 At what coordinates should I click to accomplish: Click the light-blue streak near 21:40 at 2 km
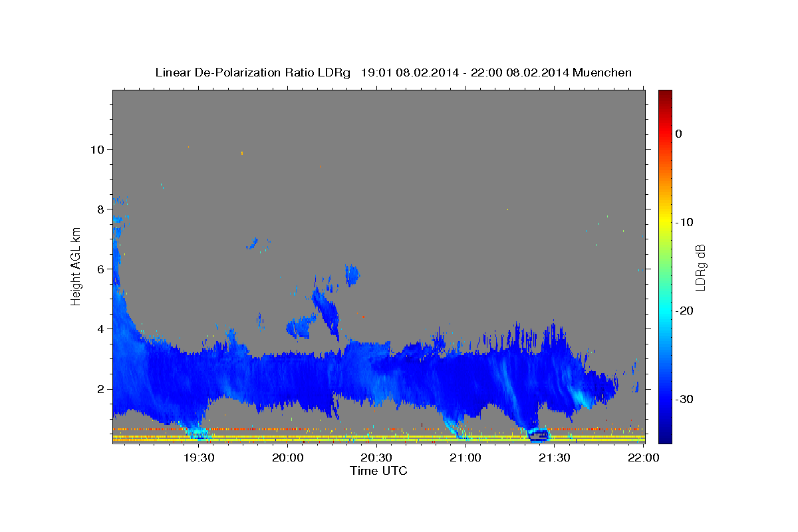580,396
